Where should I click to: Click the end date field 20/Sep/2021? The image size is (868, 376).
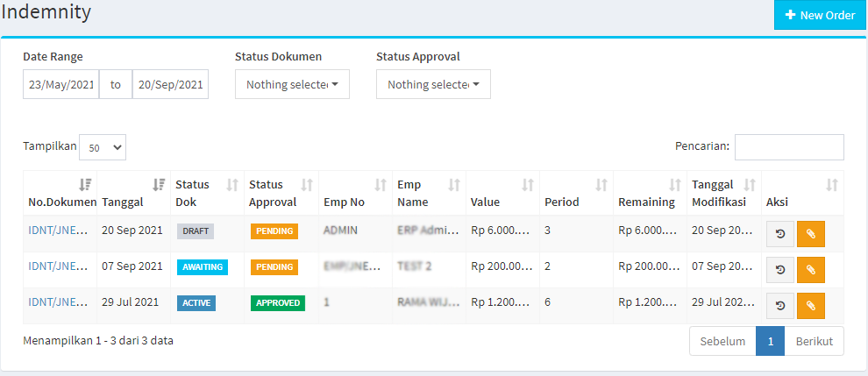coord(170,84)
